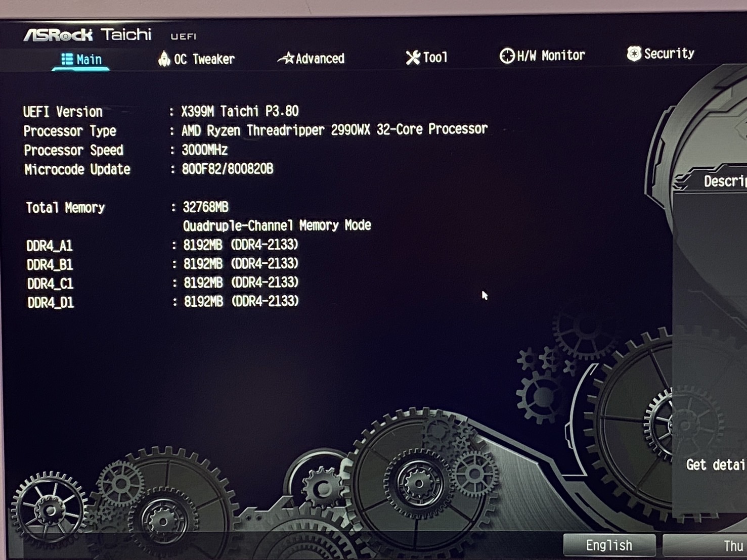Select the DDR4_A1 row label
Viewport: 747px width, 560px height.
(x=50, y=246)
